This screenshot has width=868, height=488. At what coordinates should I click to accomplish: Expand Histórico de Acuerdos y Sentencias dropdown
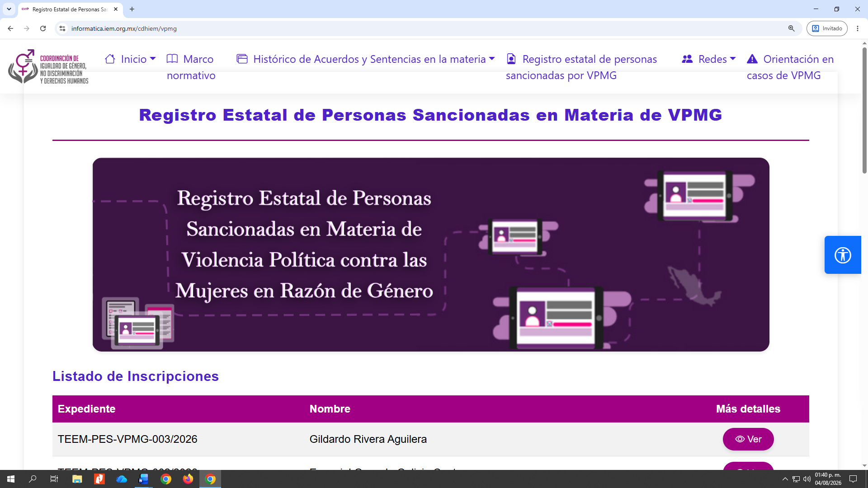[x=365, y=59]
